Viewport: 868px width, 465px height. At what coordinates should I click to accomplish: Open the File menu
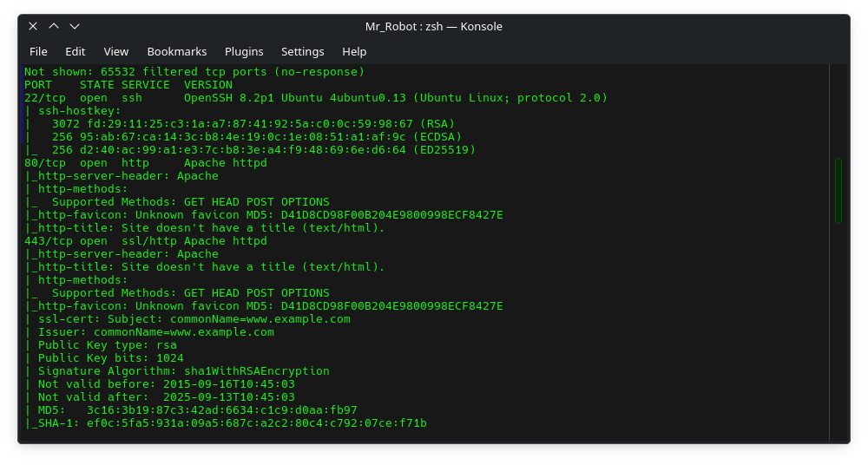(x=38, y=51)
